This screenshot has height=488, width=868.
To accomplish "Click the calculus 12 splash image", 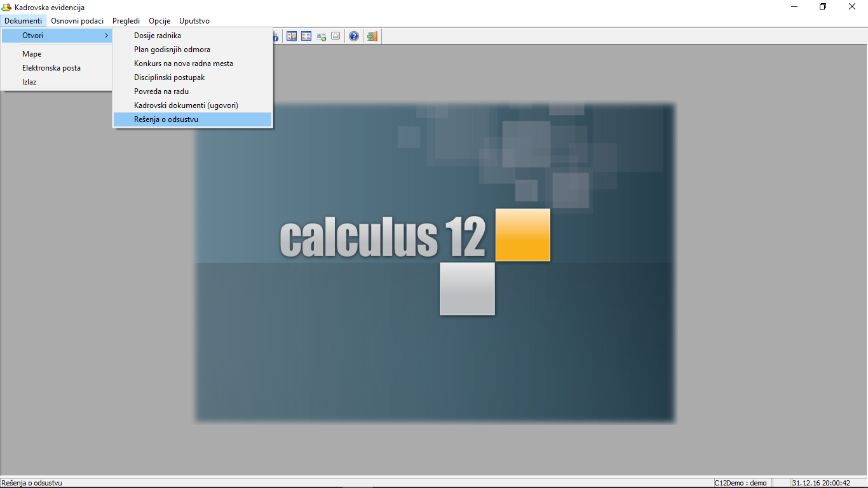I will (x=435, y=262).
